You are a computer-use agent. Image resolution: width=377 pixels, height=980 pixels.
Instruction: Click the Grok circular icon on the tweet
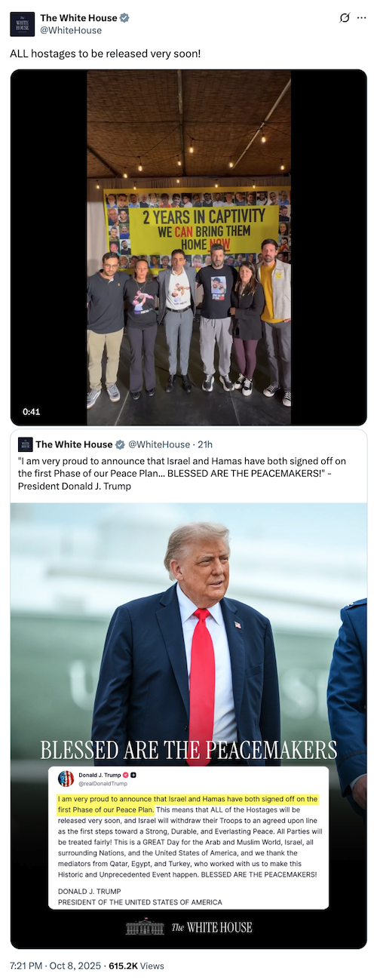tap(345, 17)
